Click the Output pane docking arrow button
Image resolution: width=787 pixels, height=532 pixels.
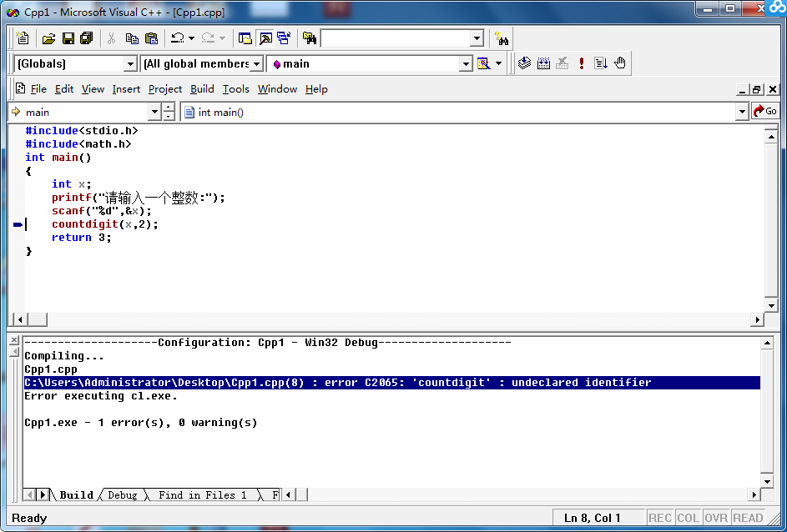point(14,350)
